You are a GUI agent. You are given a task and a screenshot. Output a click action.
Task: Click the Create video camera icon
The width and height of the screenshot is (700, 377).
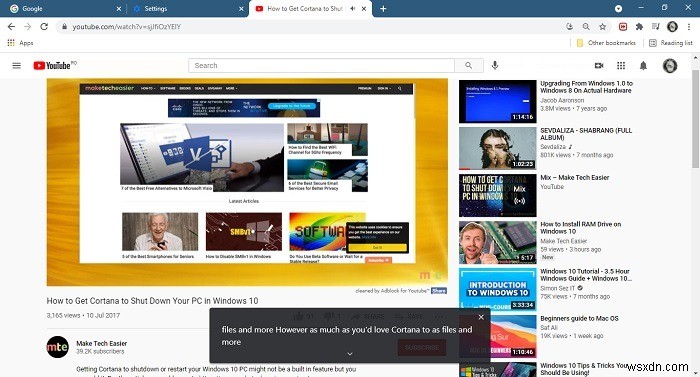click(x=599, y=66)
